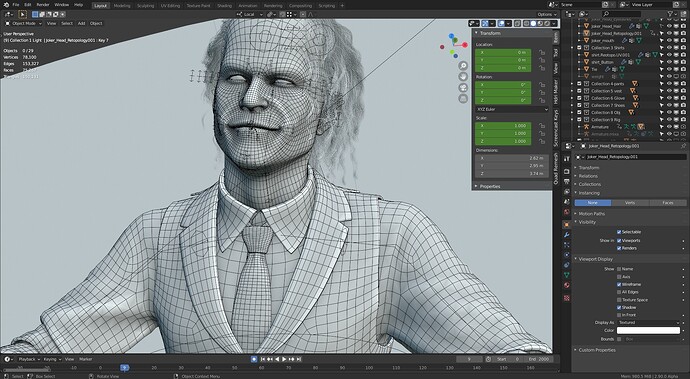This screenshot has height=379, width=690.
Task: Open the File menu
Action: pos(16,5)
